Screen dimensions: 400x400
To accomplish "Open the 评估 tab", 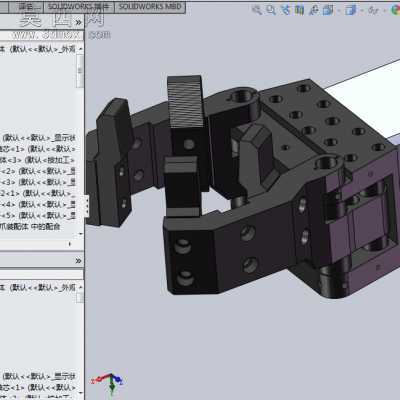I will [x=26, y=7].
